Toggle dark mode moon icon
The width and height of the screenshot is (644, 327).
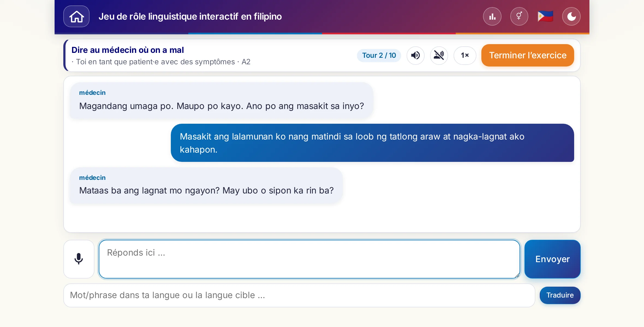[571, 16]
